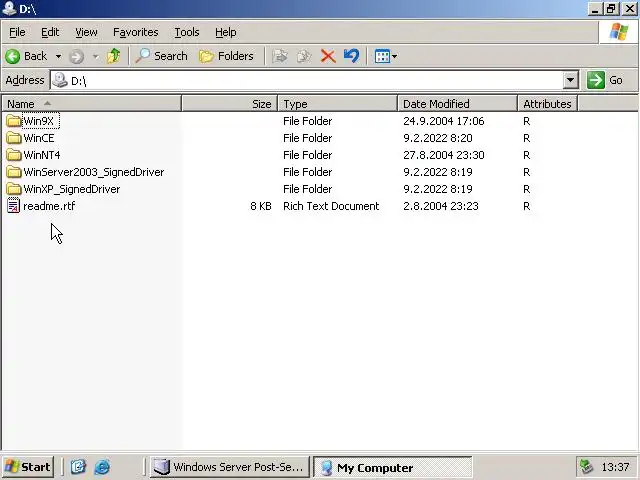Sort by the Attributes column header
The image size is (640, 480).
pyautogui.click(x=547, y=104)
